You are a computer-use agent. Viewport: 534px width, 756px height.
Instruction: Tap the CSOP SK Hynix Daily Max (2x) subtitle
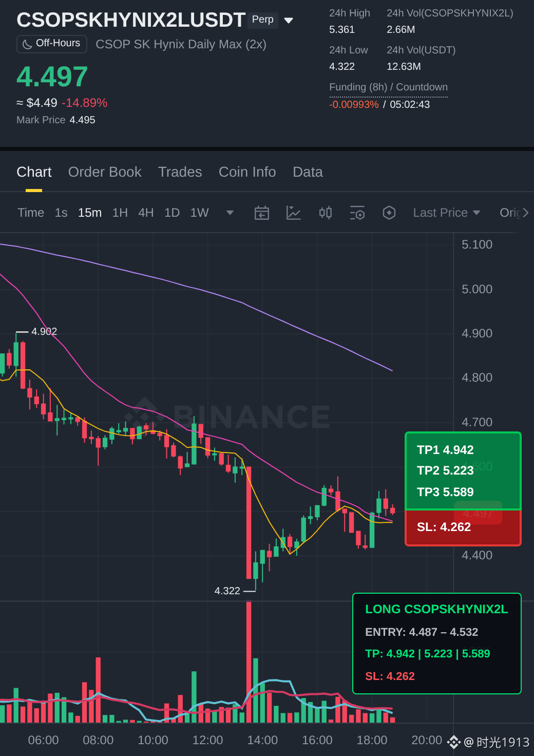point(181,44)
